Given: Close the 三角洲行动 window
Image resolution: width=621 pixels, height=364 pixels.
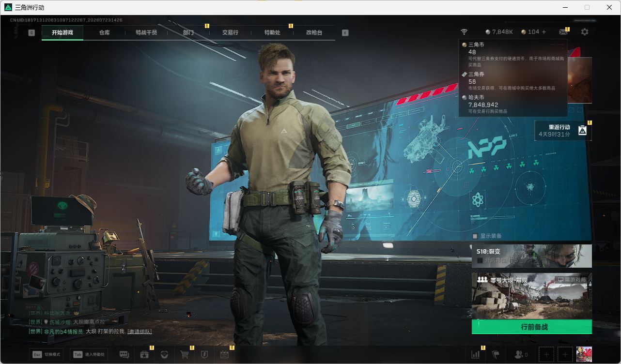Looking at the screenshot, I should (x=609, y=7).
